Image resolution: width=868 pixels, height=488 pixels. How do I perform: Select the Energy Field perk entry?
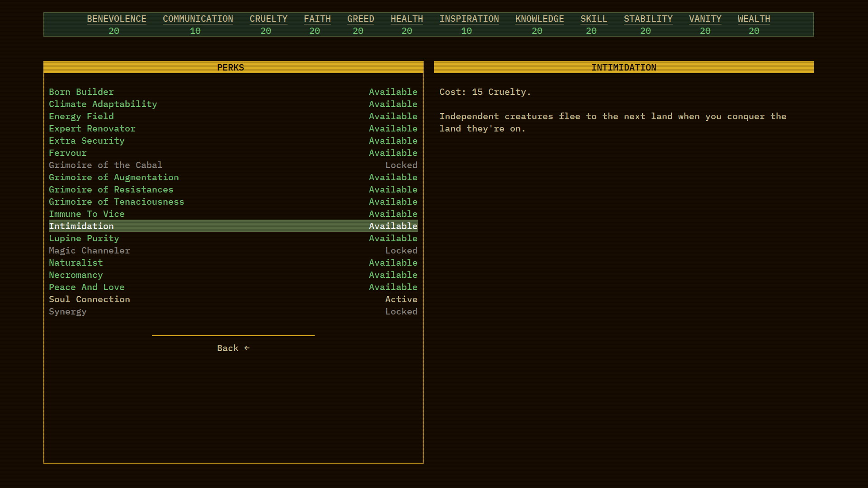tap(81, 116)
